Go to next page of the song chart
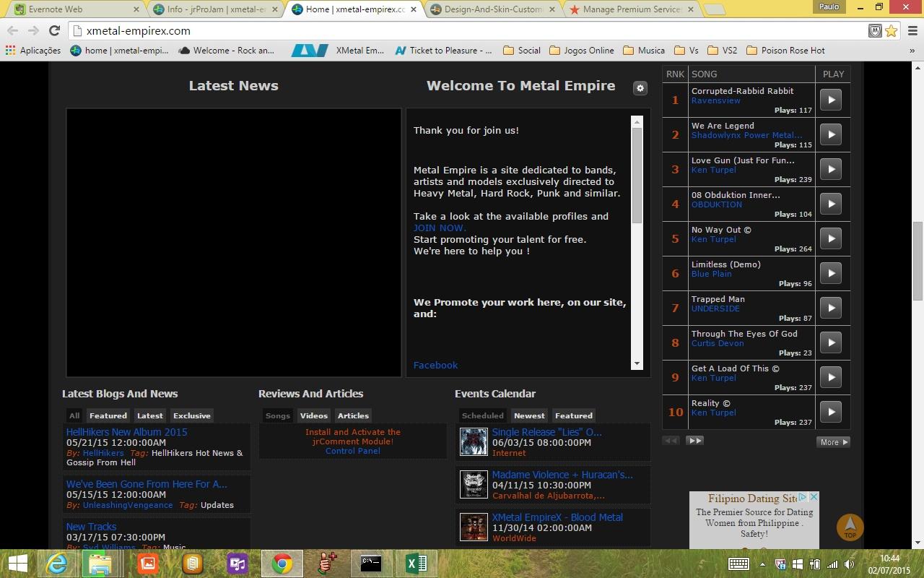The image size is (924, 578). click(x=694, y=441)
